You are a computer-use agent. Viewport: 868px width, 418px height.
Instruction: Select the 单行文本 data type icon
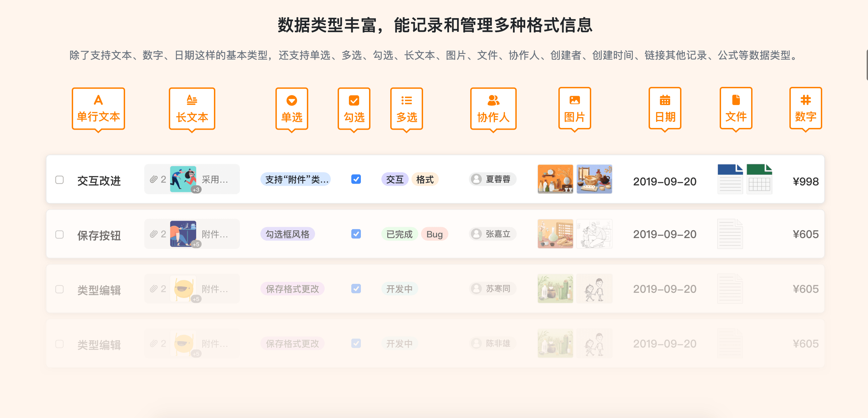(x=98, y=109)
